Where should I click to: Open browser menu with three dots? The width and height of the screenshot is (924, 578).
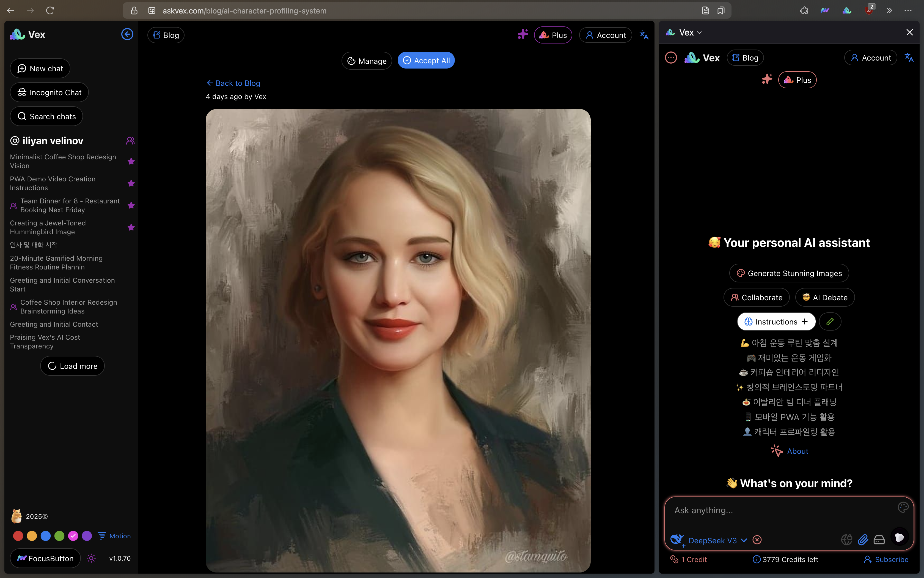pos(908,11)
